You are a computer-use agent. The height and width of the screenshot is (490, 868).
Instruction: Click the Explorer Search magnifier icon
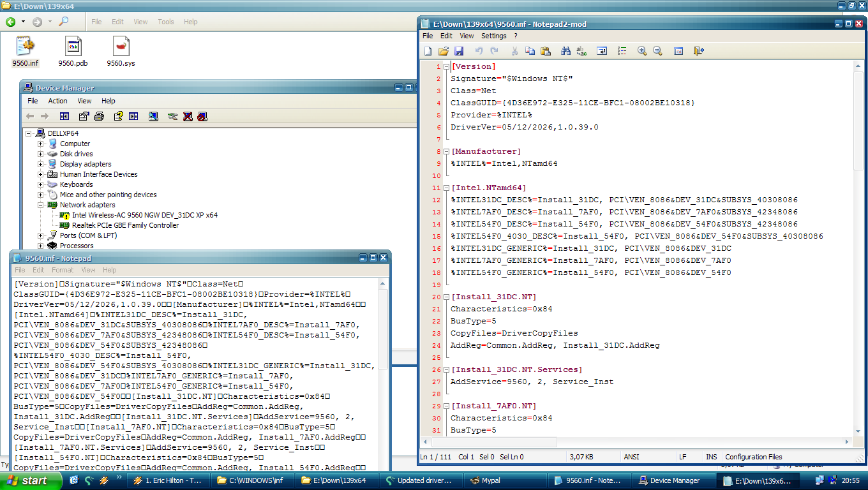pyautogui.click(x=63, y=22)
